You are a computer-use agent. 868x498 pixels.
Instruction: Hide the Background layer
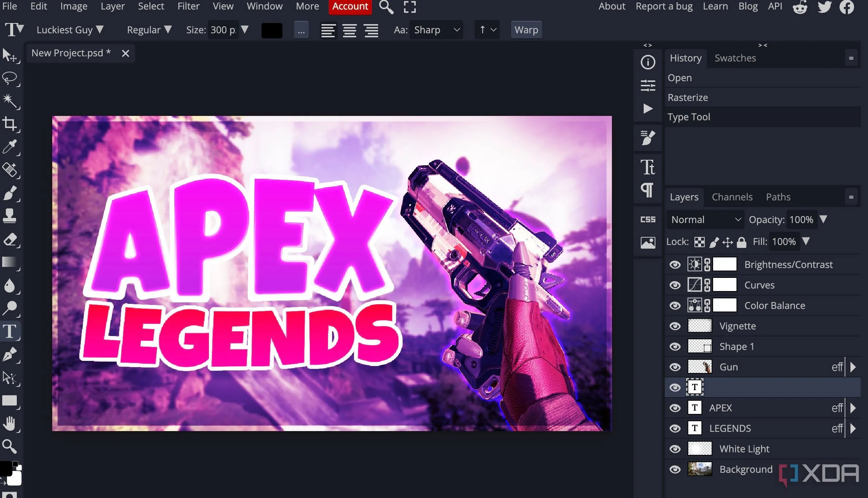pyautogui.click(x=675, y=469)
